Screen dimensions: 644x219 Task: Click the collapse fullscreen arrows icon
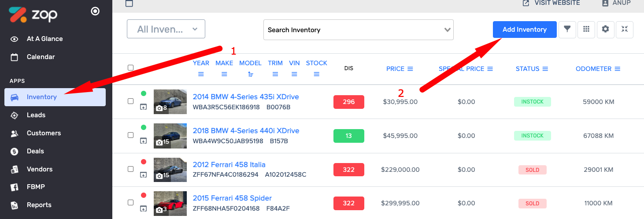[625, 29]
